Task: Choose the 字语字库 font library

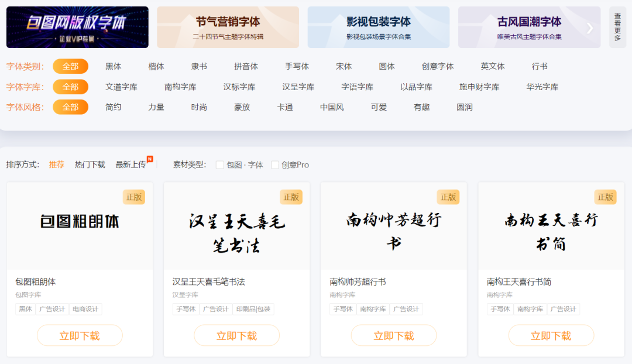Action: click(358, 87)
